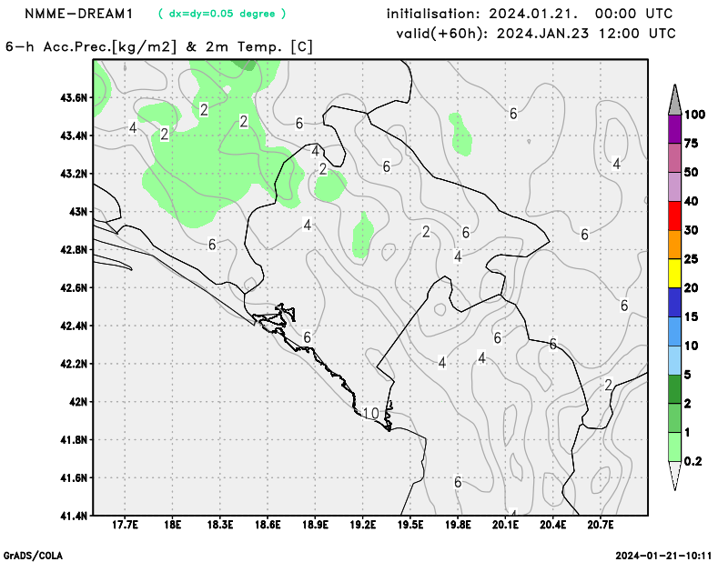Pick the medium green 1–2 legend swatch
The height and width of the screenshot is (562, 728).
point(674,418)
